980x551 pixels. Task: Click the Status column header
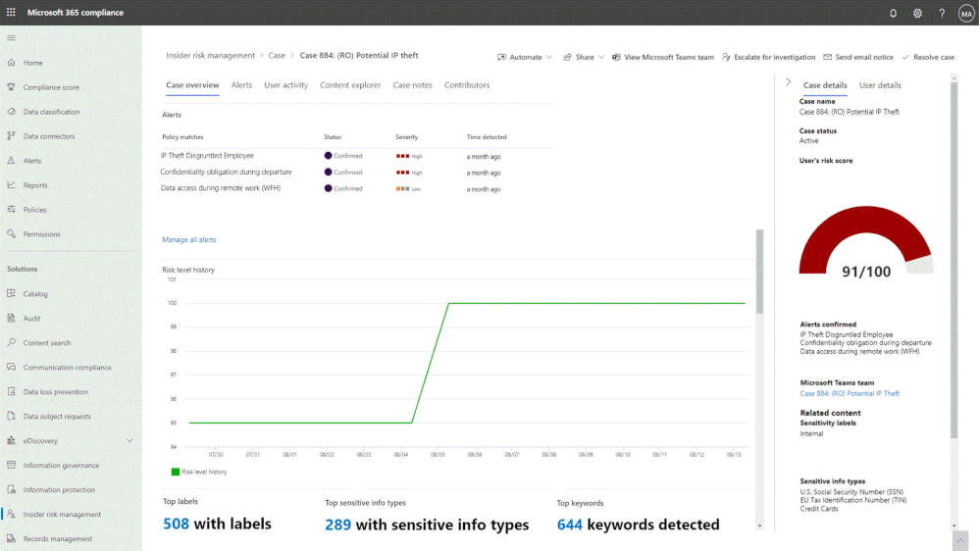(333, 137)
